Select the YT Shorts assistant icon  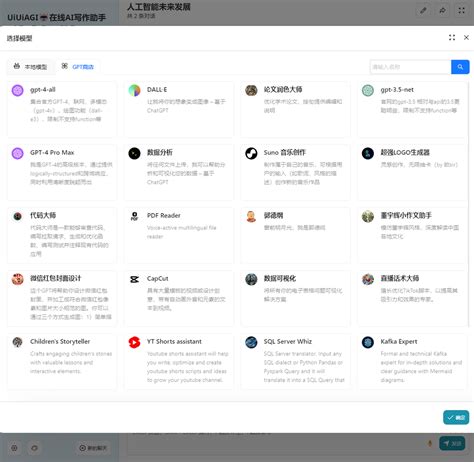pyautogui.click(x=134, y=342)
